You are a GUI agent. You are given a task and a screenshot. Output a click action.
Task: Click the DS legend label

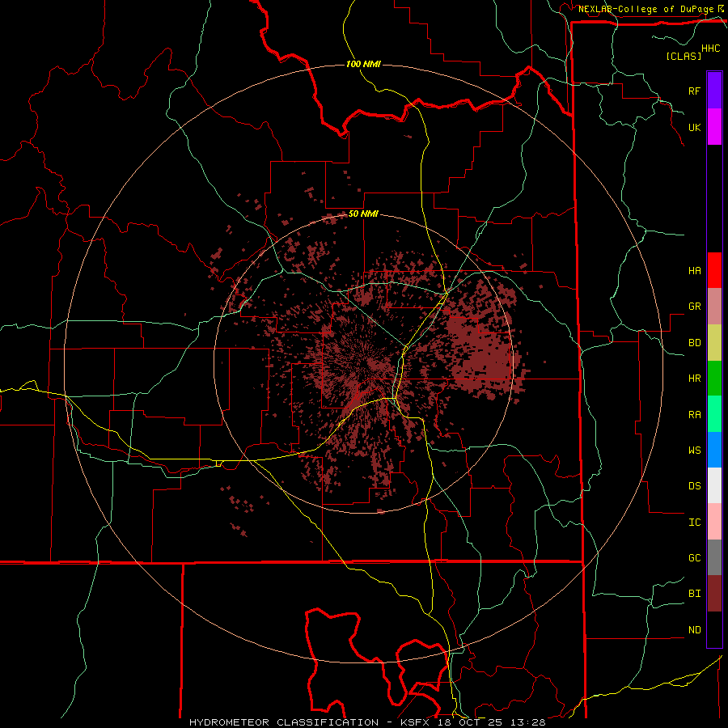pyautogui.click(x=694, y=486)
